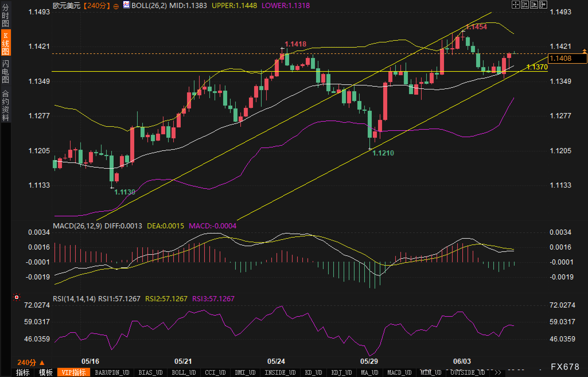Click the crosshair cursor icon

(515, 5)
